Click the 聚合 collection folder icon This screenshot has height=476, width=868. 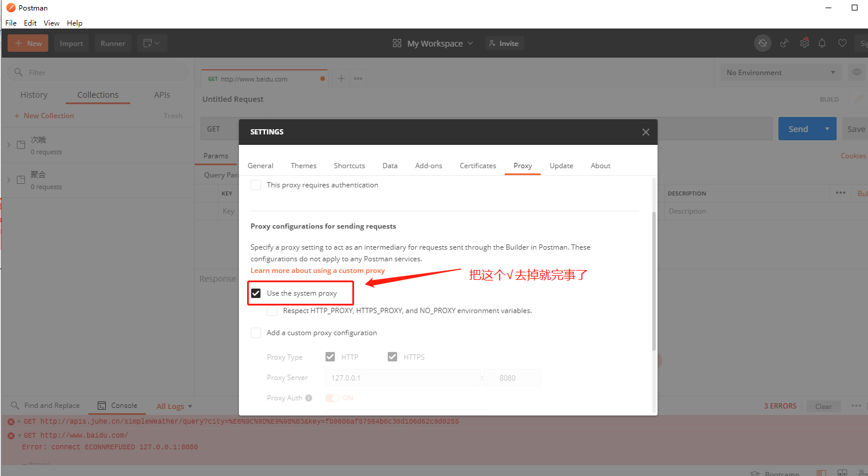21,180
